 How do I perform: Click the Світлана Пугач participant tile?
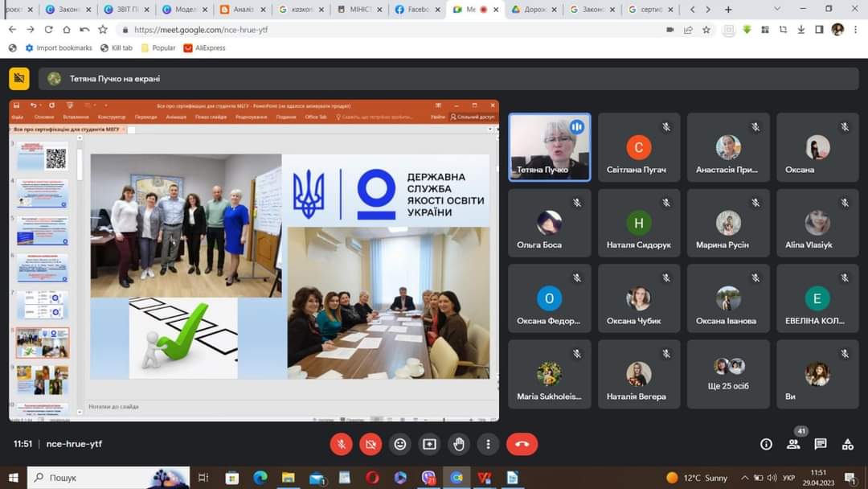pos(639,147)
